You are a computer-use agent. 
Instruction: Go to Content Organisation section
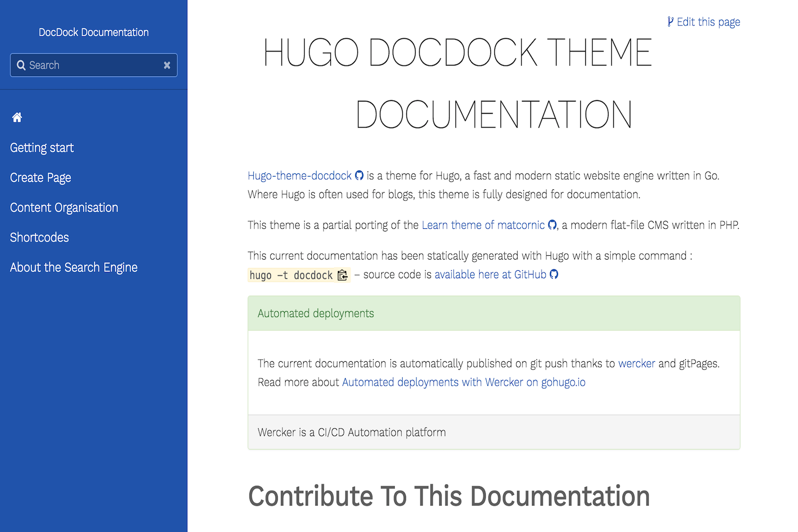tap(64, 207)
